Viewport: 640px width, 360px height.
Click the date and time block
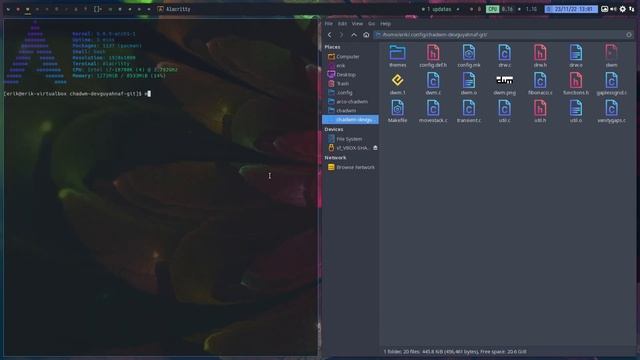click(x=571, y=9)
